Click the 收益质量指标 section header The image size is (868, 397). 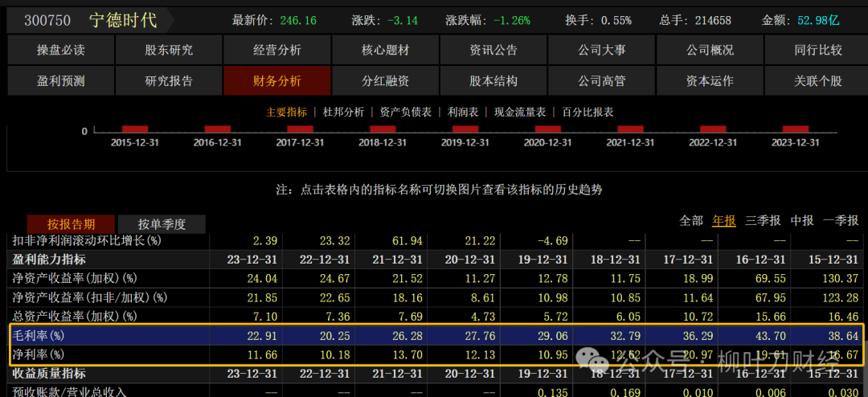tap(49, 373)
